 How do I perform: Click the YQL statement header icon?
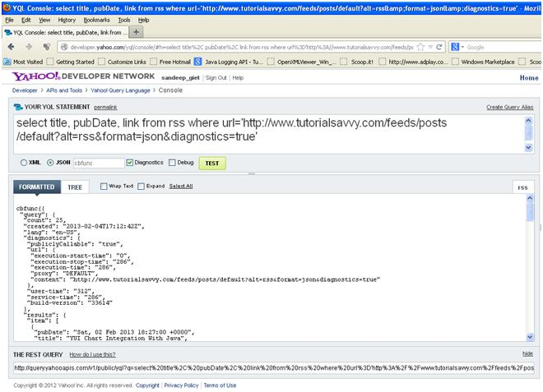point(18,108)
